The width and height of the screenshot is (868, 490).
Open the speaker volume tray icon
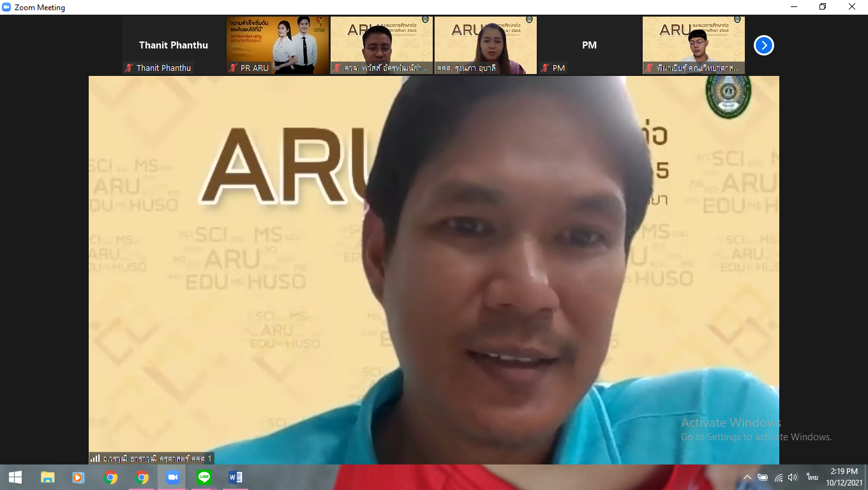click(793, 477)
